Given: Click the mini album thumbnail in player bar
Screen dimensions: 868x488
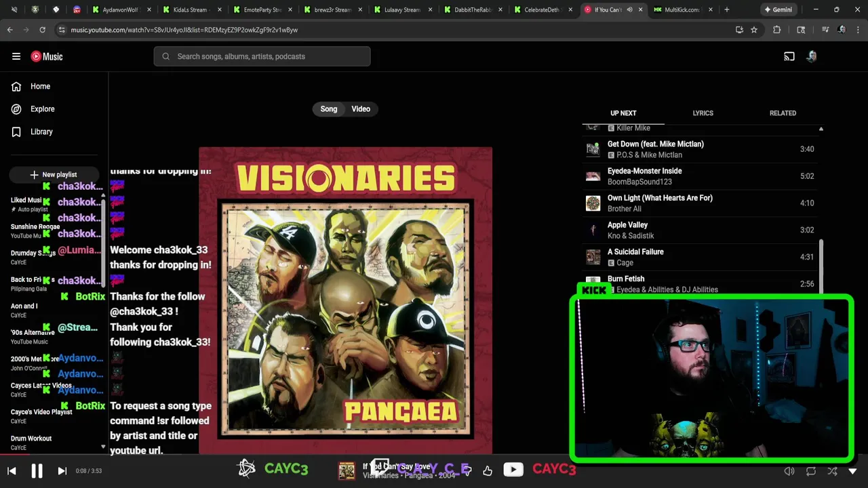Looking at the screenshot, I should [x=347, y=470].
